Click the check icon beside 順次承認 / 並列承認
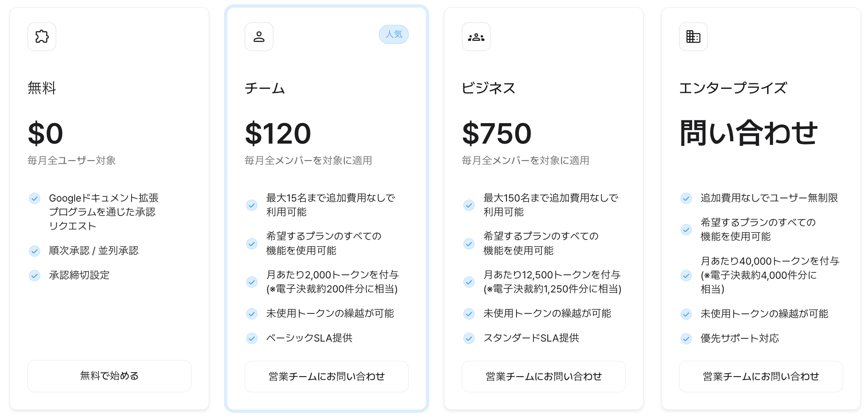Screen dimensions: 868x420 35,251
